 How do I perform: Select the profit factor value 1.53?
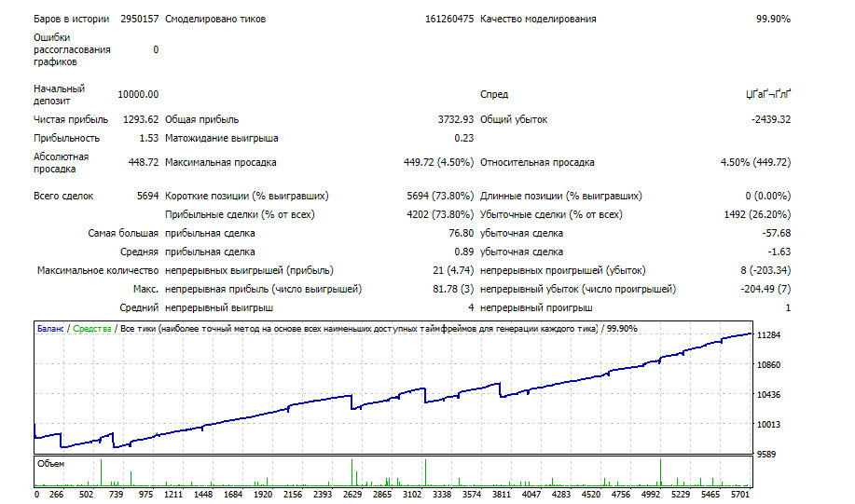click(x=149, y=139)
